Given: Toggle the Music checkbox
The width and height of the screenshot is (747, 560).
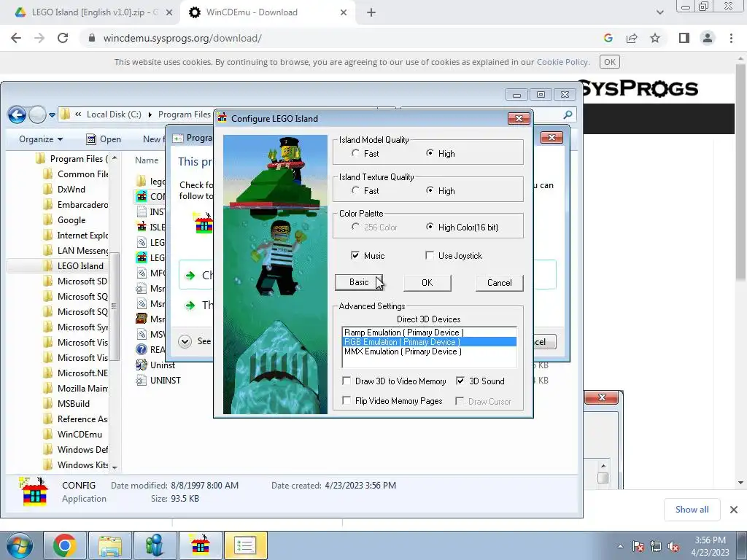Looking at the screenshot, I should pos(355,256).
